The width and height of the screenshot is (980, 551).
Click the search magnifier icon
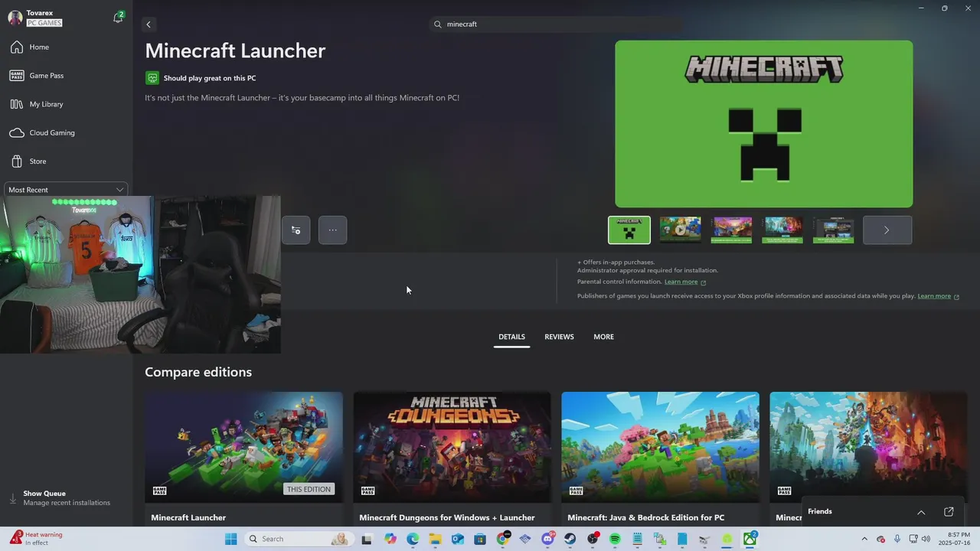[x=438, y=24]
